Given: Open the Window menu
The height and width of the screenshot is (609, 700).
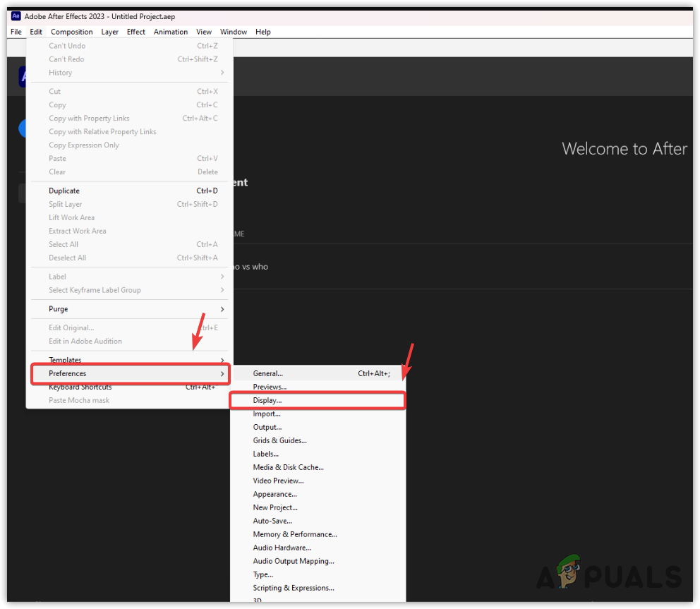Looking at the screenshot, I should (234, 32).
